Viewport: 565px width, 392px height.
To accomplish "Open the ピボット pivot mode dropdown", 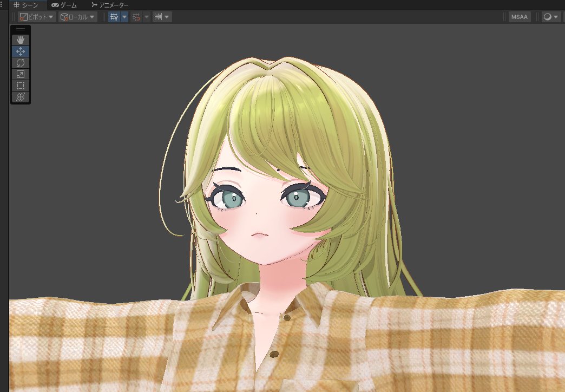I will click(x=37, y=17).
